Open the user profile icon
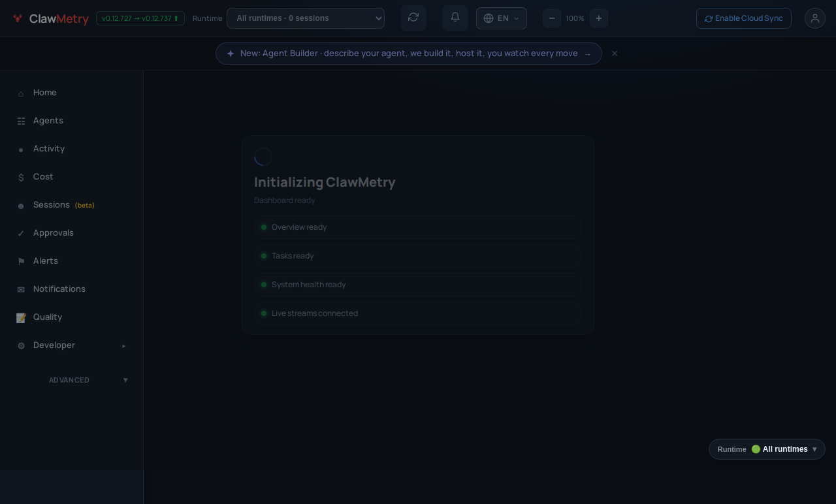Screen dimensions: 836x504 coord(815,18)
